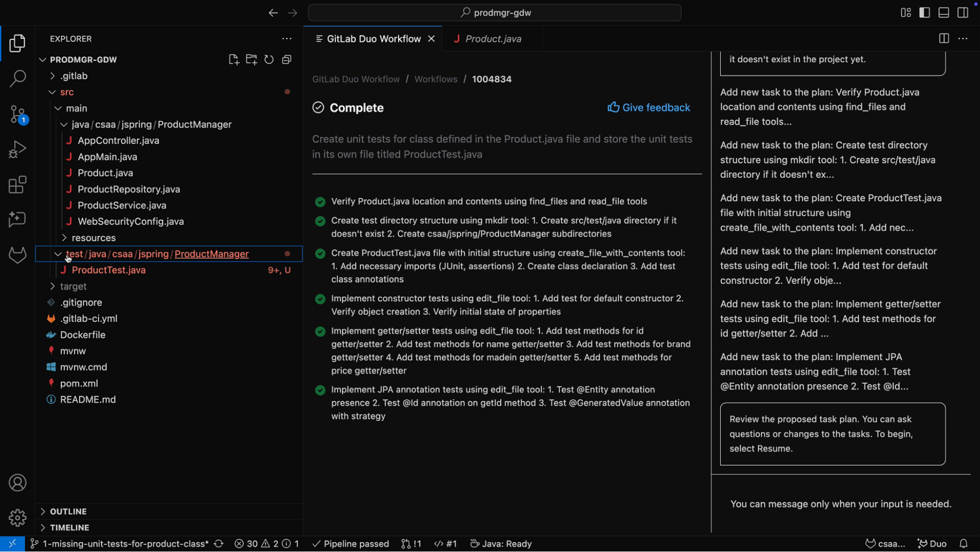Screen dimensions: 980x552
Task: Open Source Control view with badge
Action: pos(18,114)
